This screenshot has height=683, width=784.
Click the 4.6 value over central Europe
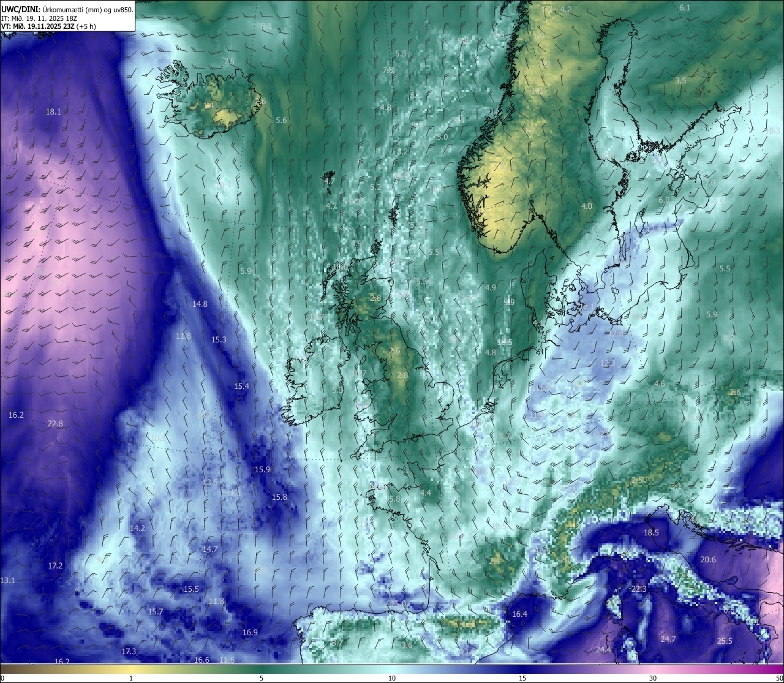click(x=660, y=384)
